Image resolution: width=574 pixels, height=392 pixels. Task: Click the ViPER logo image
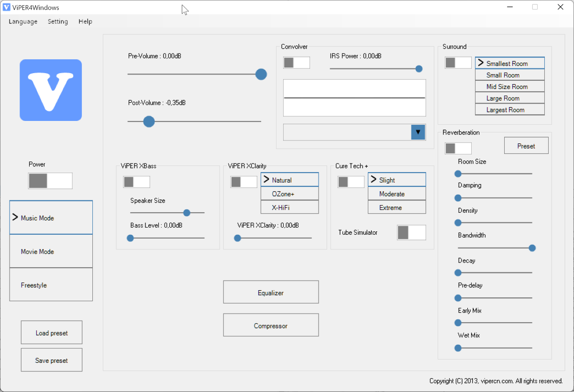pyautogui.click(x=51, y=90)
